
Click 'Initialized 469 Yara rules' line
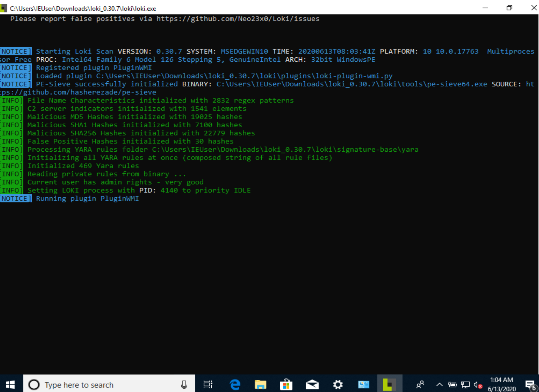point(83,166)
